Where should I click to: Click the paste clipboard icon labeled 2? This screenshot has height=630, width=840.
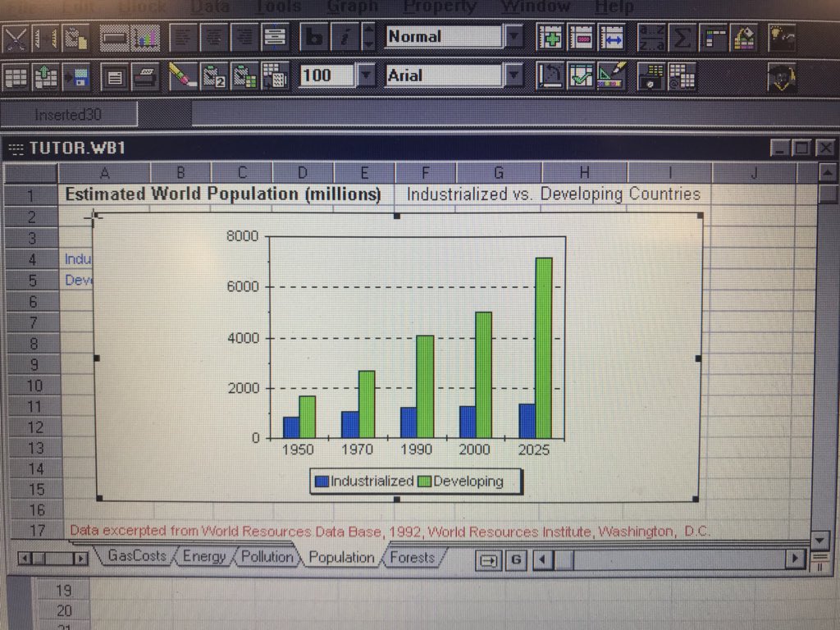pyautogui.click(x=214, y=76)
